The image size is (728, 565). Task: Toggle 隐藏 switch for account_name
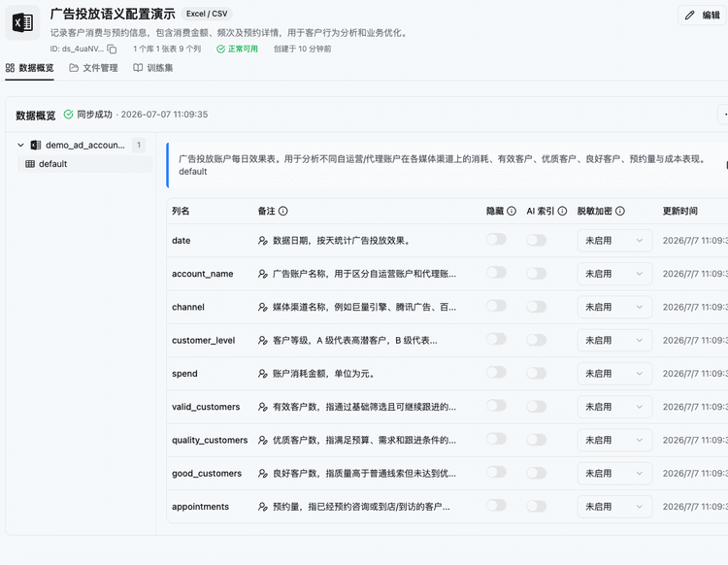[x=496, y=273]
